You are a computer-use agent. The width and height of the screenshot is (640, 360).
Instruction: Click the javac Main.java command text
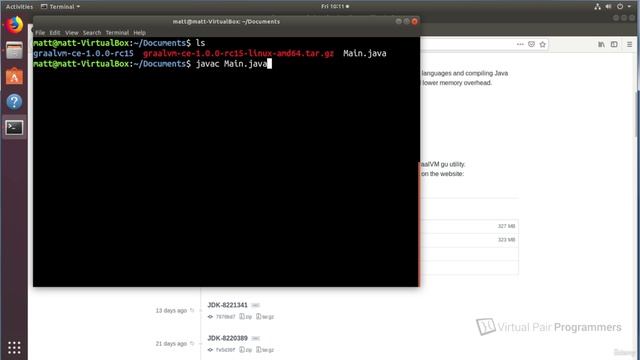click(231, 64)
